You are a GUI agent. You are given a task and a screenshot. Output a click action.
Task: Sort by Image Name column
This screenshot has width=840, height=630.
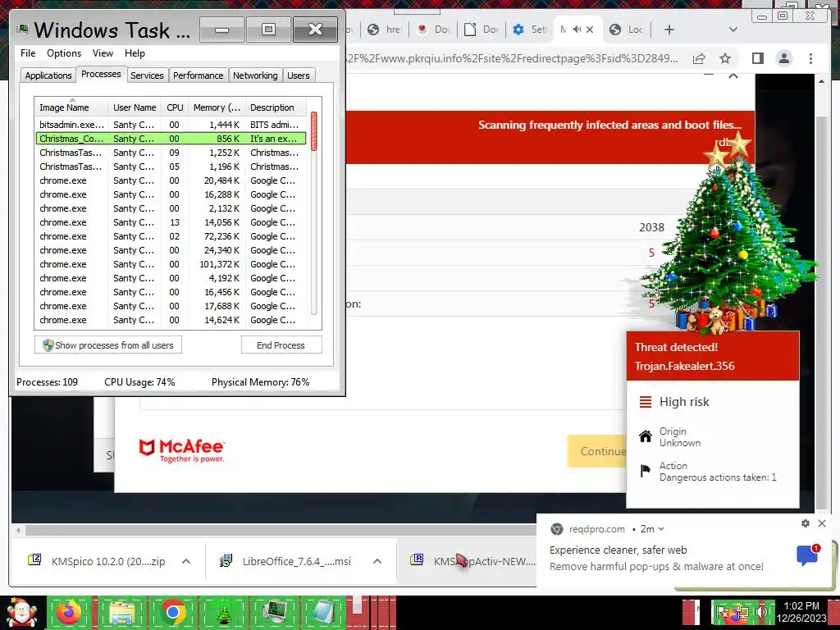[71, 107]
